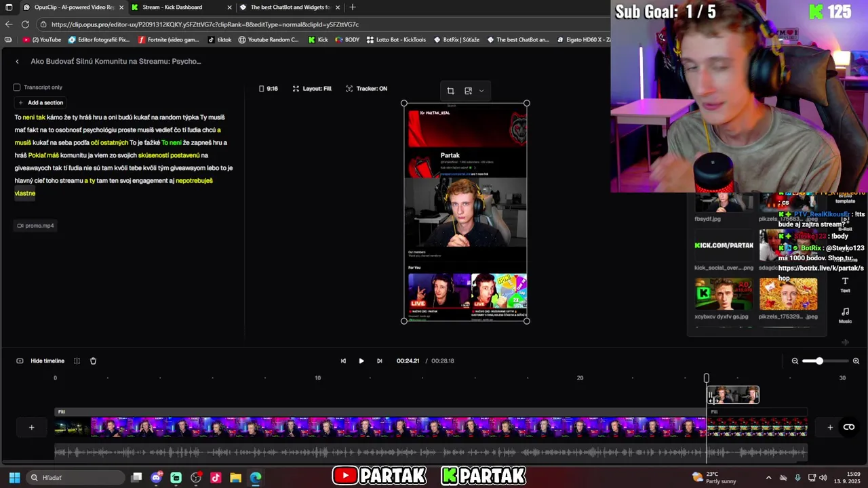The width and height of the screenshot is (868, 488).
Task: Open the weather widget showing 23°C
Action: (715, 478)
